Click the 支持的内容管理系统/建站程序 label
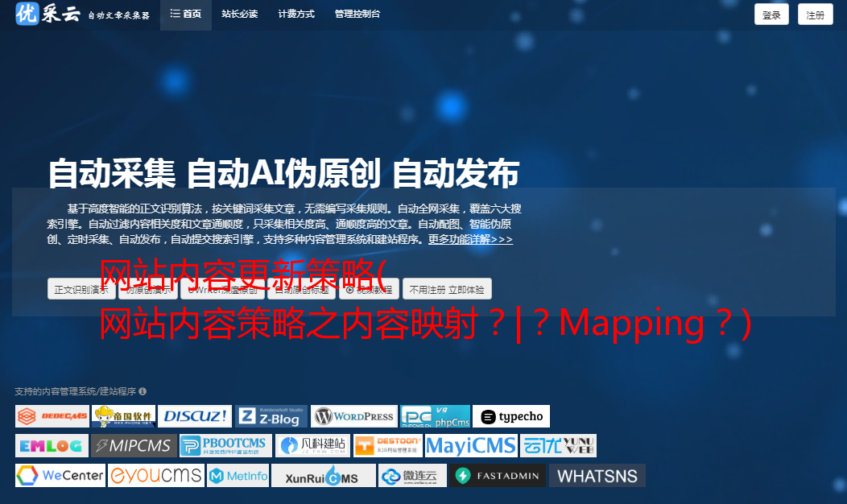Screen dimensions: 847x504 [x=75, y=391]
